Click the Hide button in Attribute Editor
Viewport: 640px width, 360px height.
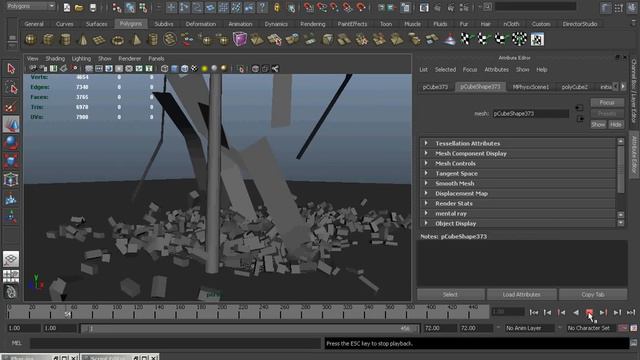click(x=616, y=124)
